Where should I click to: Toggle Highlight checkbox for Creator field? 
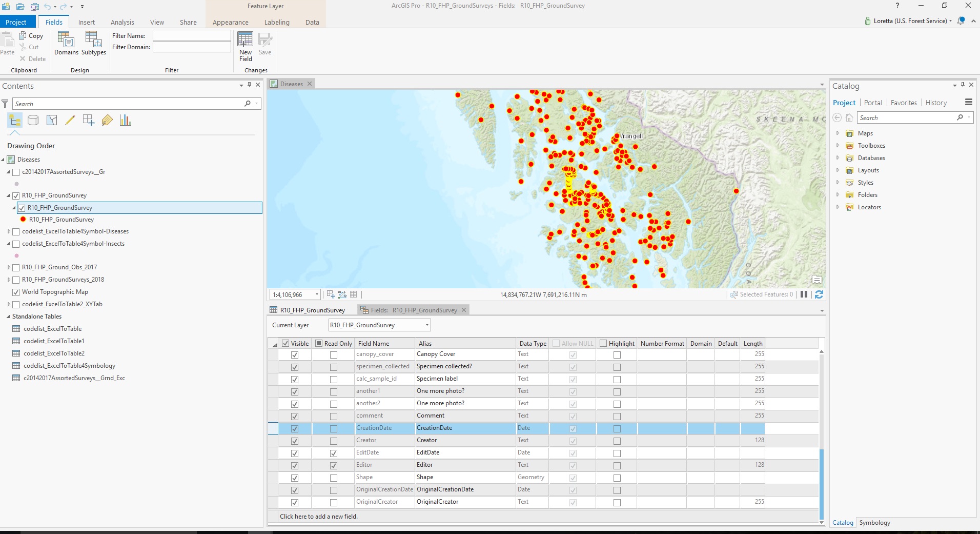617,441
